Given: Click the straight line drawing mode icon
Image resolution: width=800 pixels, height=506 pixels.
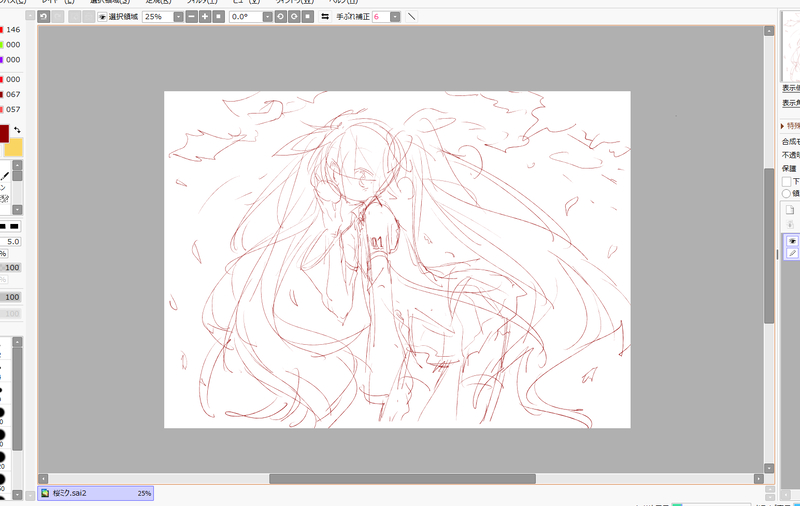Looking at the screenshot, I should 411,17.
